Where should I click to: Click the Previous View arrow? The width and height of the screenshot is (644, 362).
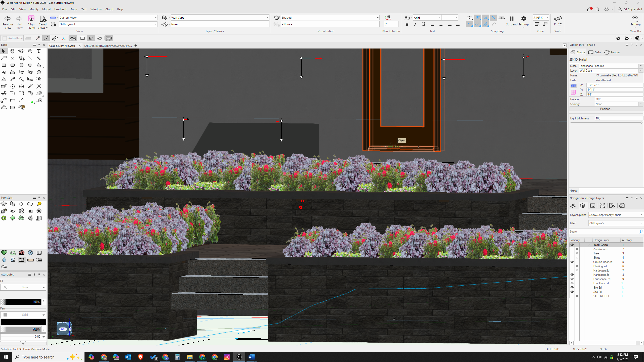coord(8,19)
